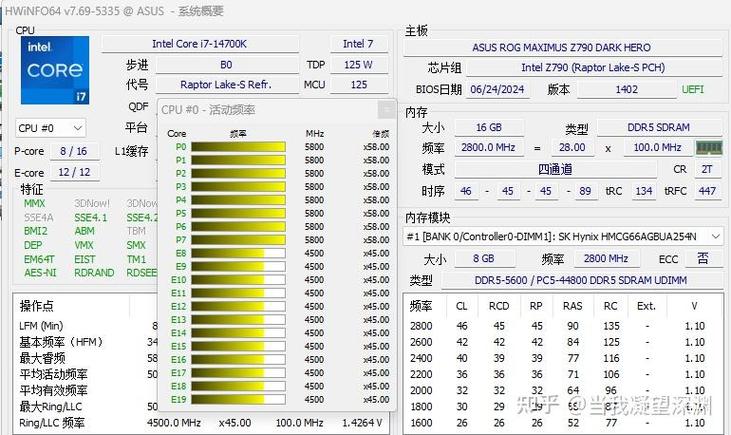The width and height of the screenshot is (731, 435).
Task: Select the B0 stepping value
Action: coord(226,65)
